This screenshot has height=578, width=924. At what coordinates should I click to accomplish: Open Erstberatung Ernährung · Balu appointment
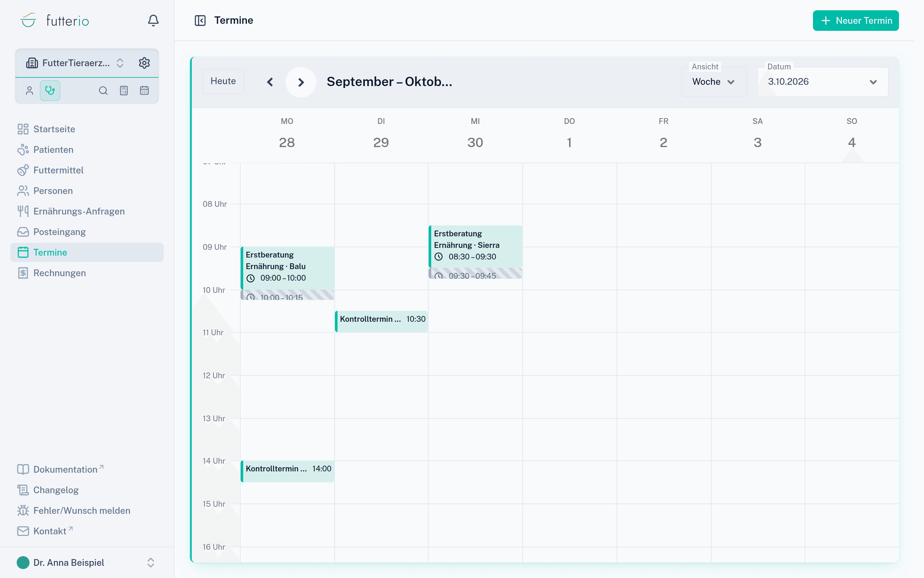[x=287, y=267]
